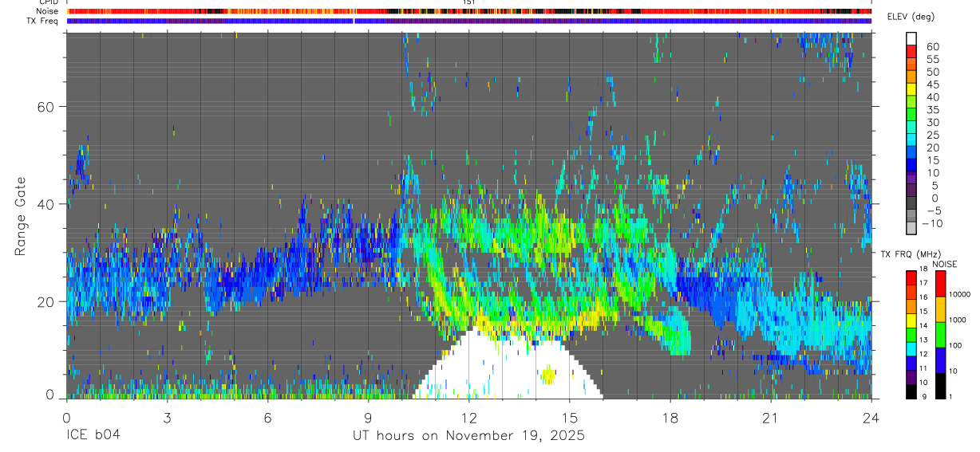Click the ELEV scale label '55'
The width and height of the screenshot is (980, 452).
932,59
